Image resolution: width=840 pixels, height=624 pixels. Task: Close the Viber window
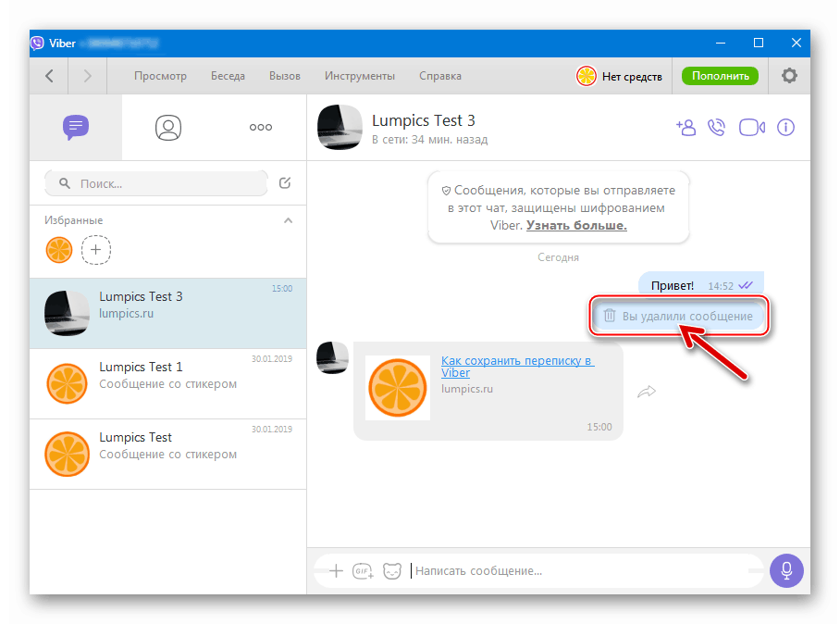(x=797, y=43)
